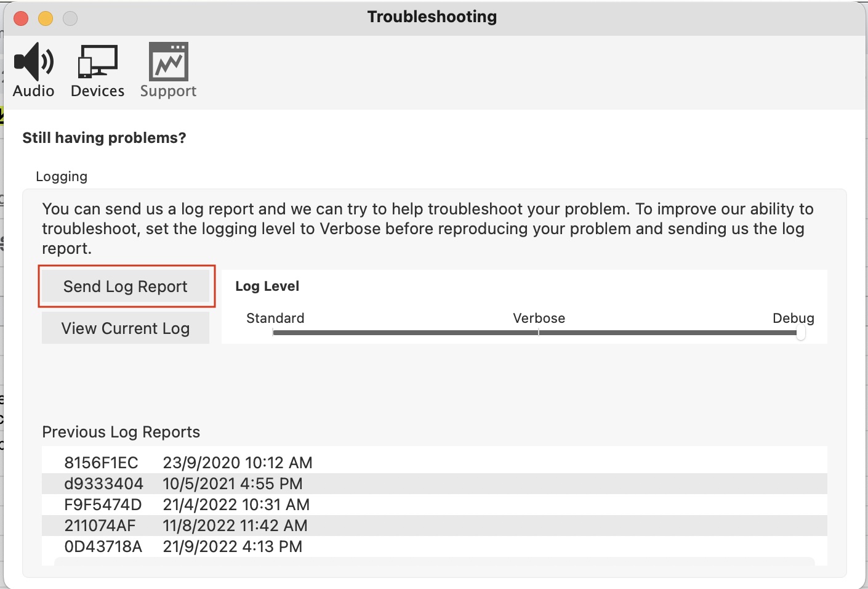
Task: Click the Log Level slider handle
Action: [x=801, y=333]
